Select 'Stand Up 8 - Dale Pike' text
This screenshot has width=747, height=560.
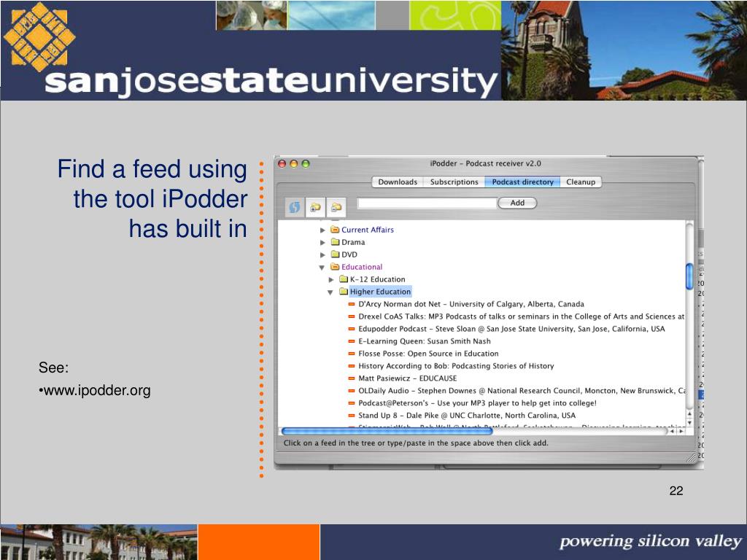tap(400, 415)
